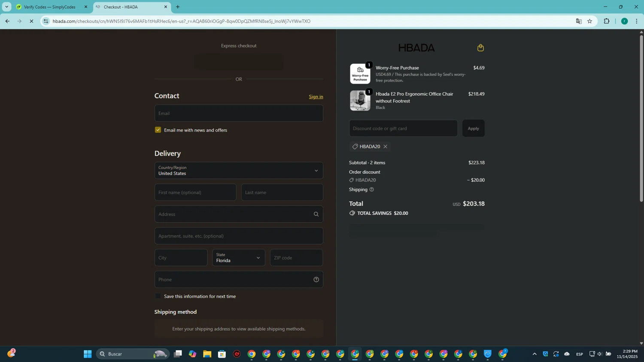Click the Sign in link
644x362 pixels.
coord(316,97)
